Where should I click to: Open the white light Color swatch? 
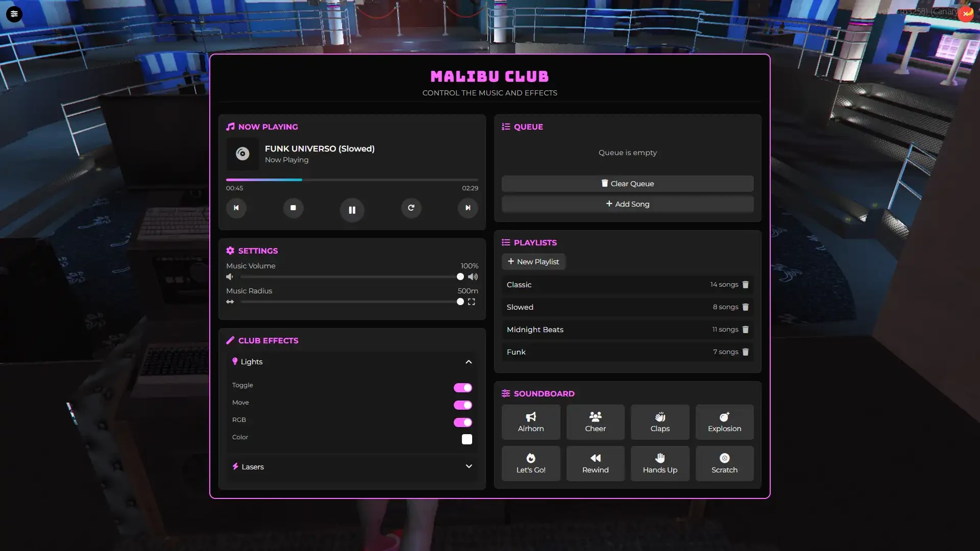click(x=467, y=439)
